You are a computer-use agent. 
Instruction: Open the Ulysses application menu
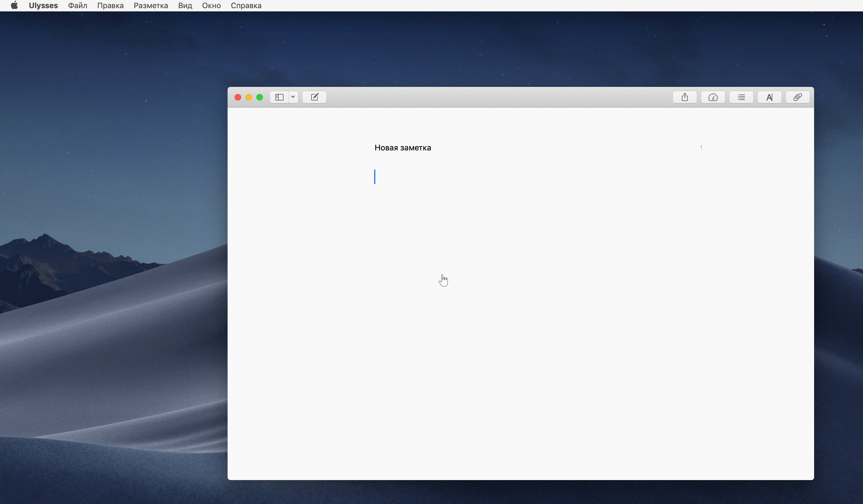(43, 5)
